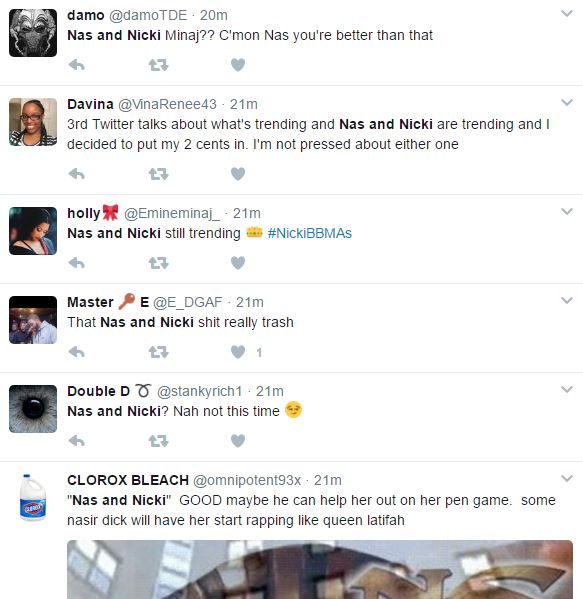Open Davina's profile name
Viewport: 583px width, 599px height.
coord(90,104)
